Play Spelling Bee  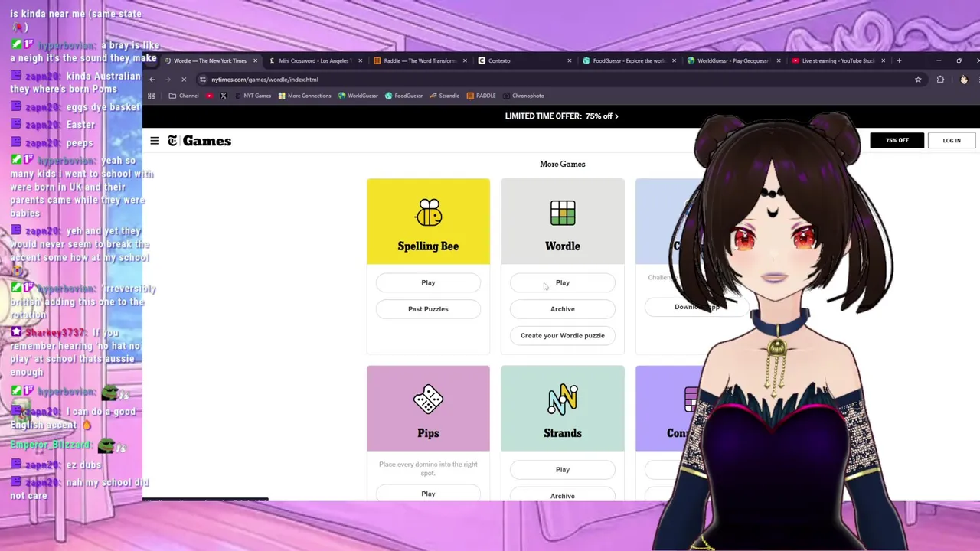coord(428,283)
